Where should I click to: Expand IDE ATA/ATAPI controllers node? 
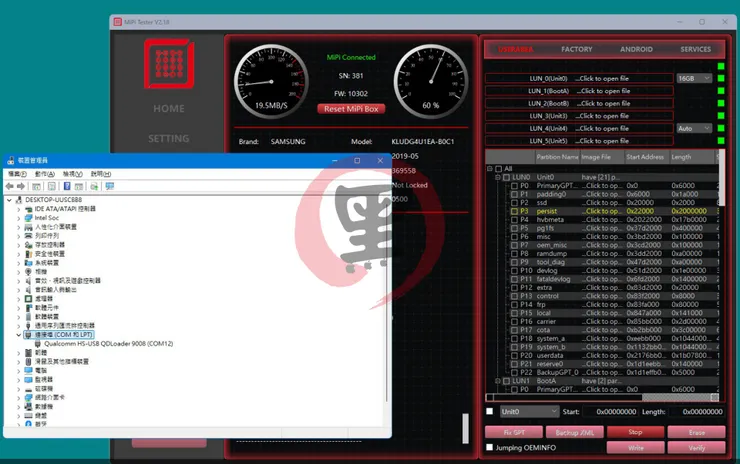pyautogui.click(x=18, y=209)
